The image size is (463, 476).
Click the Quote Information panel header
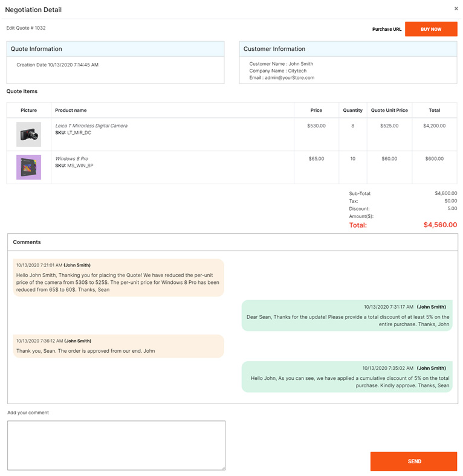pos(115,49)
